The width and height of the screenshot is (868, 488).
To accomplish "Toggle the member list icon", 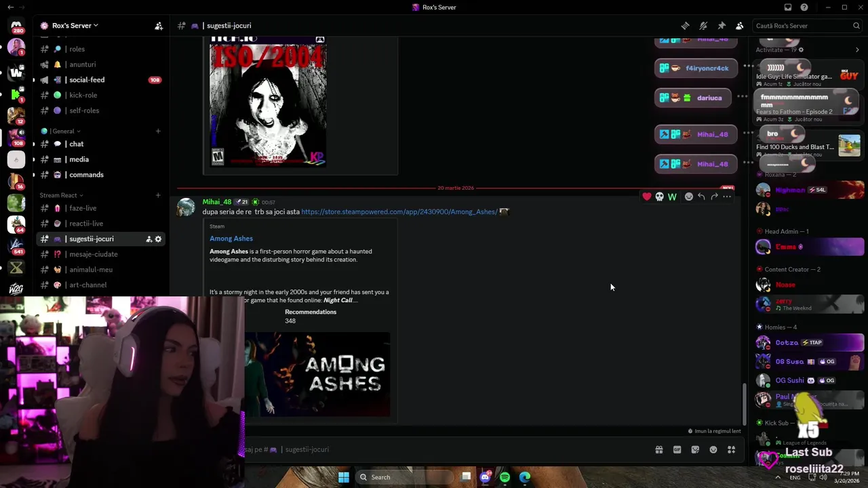I will point(740,26).
